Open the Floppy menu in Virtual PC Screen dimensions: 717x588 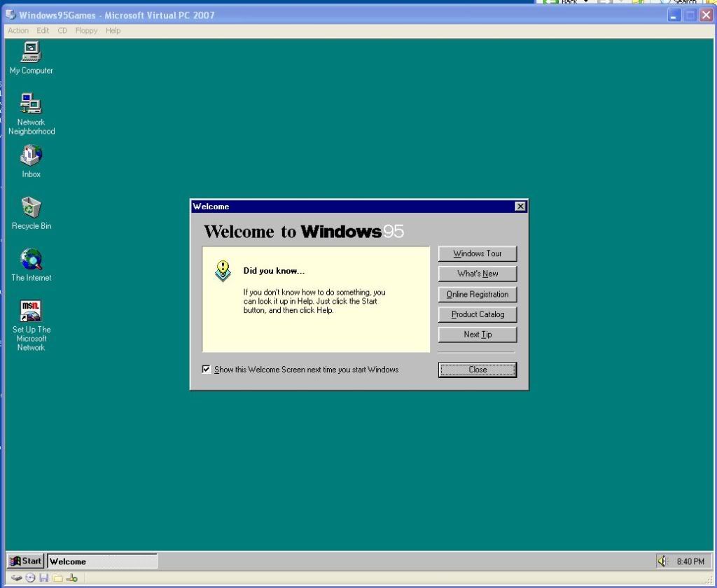click(x=86, y=31)
